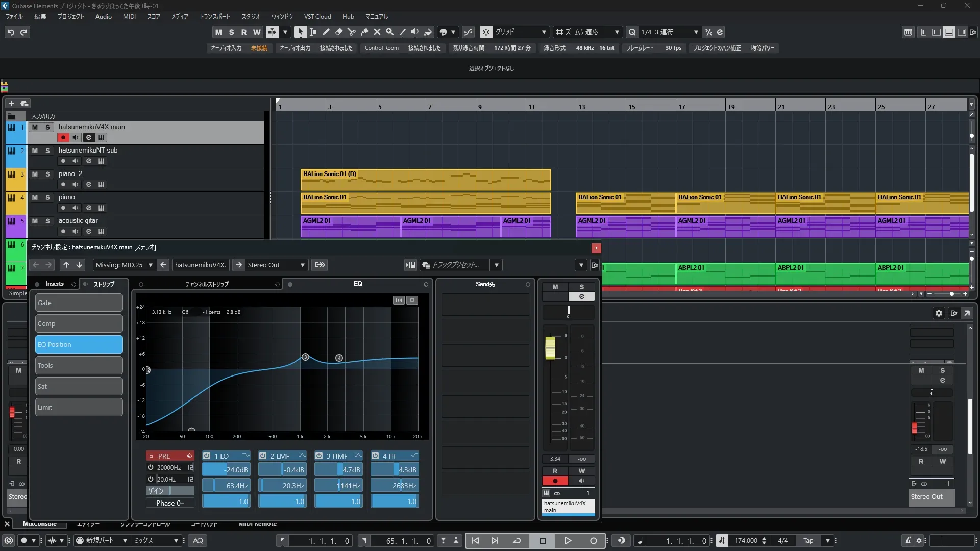The height and width of the screenshot is (551, 980).
Task: Open mixer settings gear icon
Action: 938,313
